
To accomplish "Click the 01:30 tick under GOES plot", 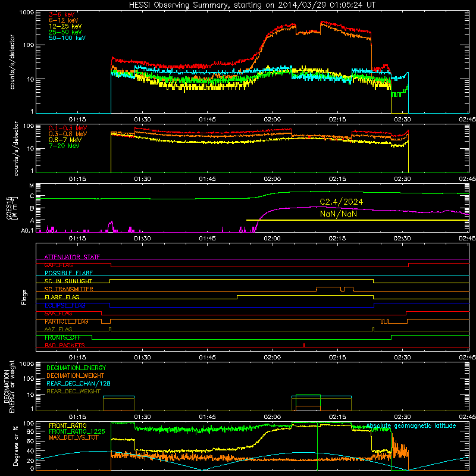I will click(x=142, y=239).
